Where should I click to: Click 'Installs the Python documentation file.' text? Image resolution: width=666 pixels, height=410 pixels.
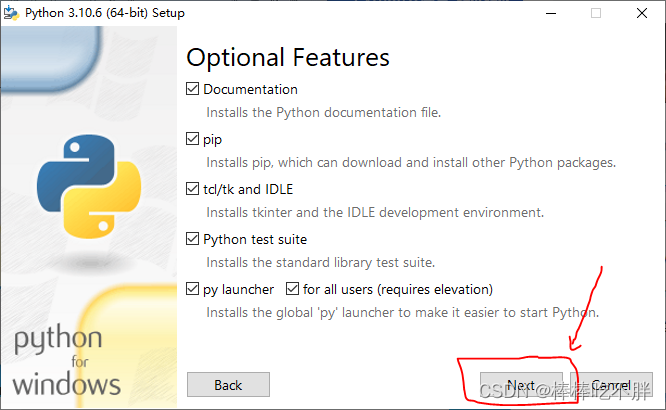324,113
